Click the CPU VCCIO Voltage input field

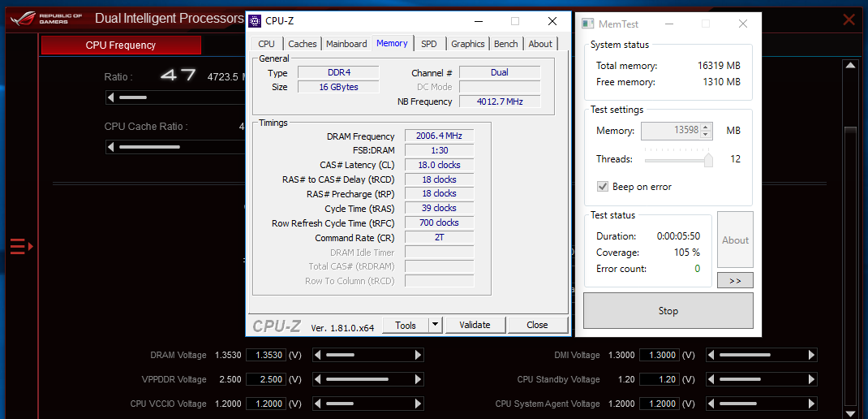[x=267, y=404]
